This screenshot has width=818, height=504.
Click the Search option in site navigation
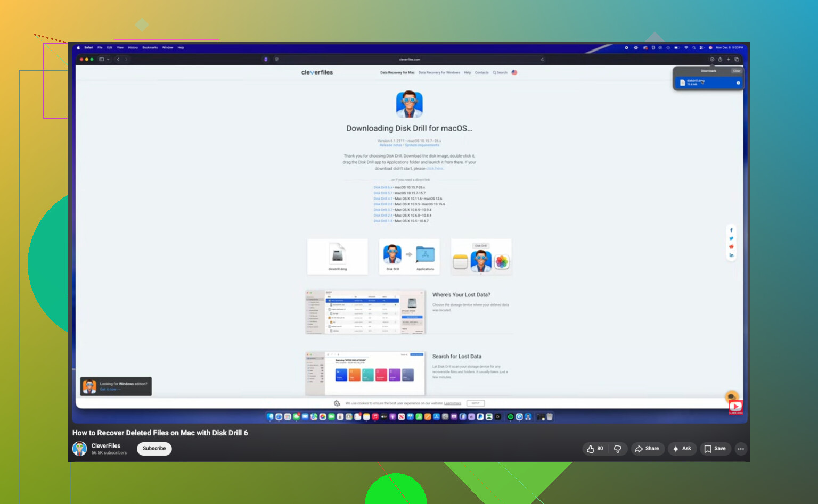500,72
